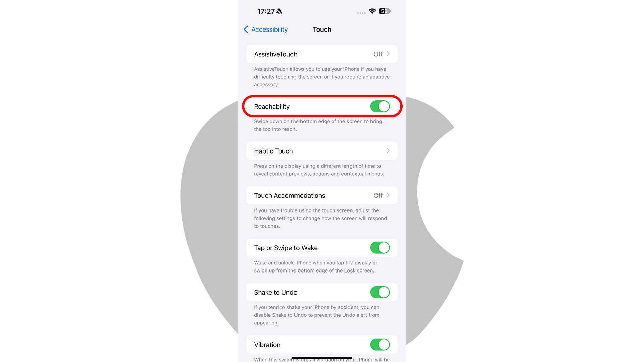Viewport: 644px width, 362px height.
Task: Select Accessibility back navigation link
Action: (266, 29)
